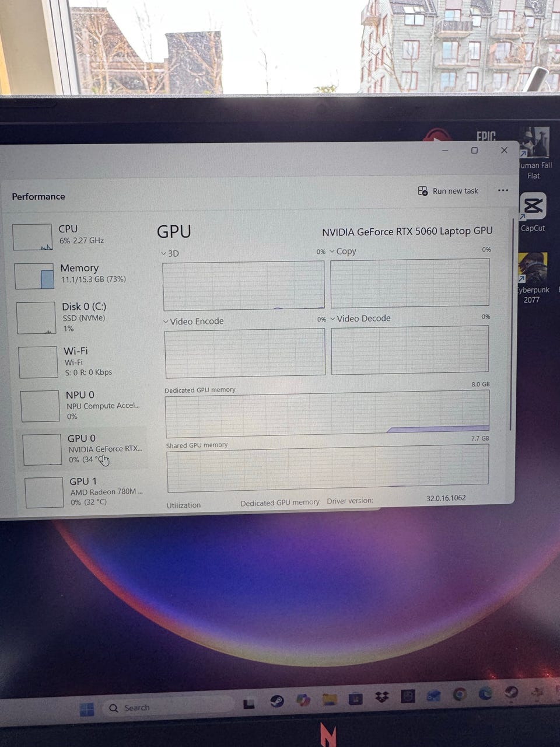Maximize the Task Manager window
The image size is (560, 747).
click(474, 151)
